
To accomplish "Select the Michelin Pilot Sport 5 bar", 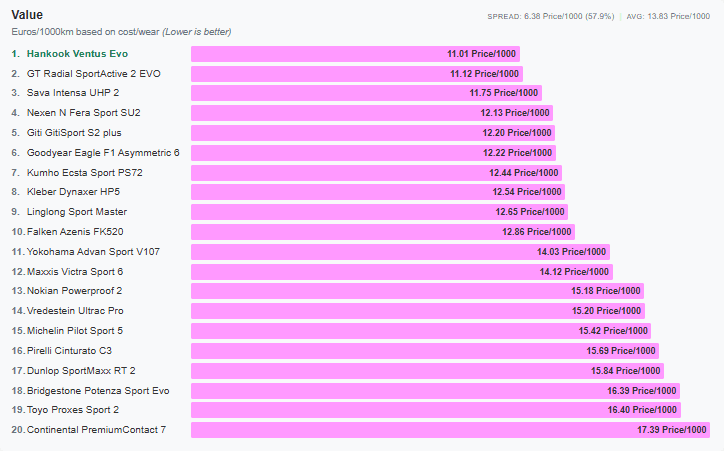I will tap(421, 331).
